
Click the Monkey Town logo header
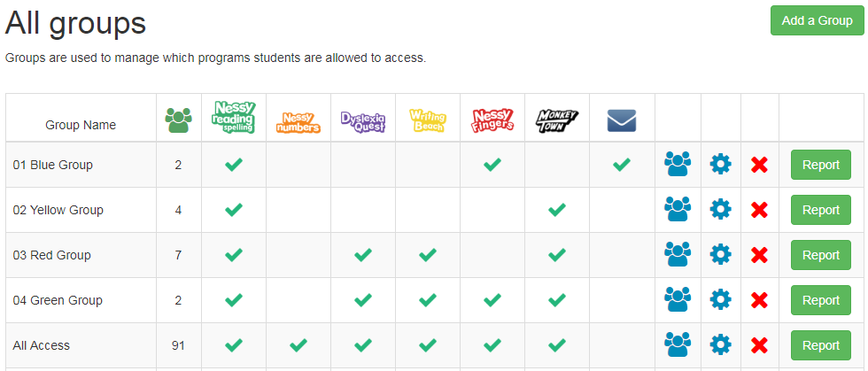point(556,121)
